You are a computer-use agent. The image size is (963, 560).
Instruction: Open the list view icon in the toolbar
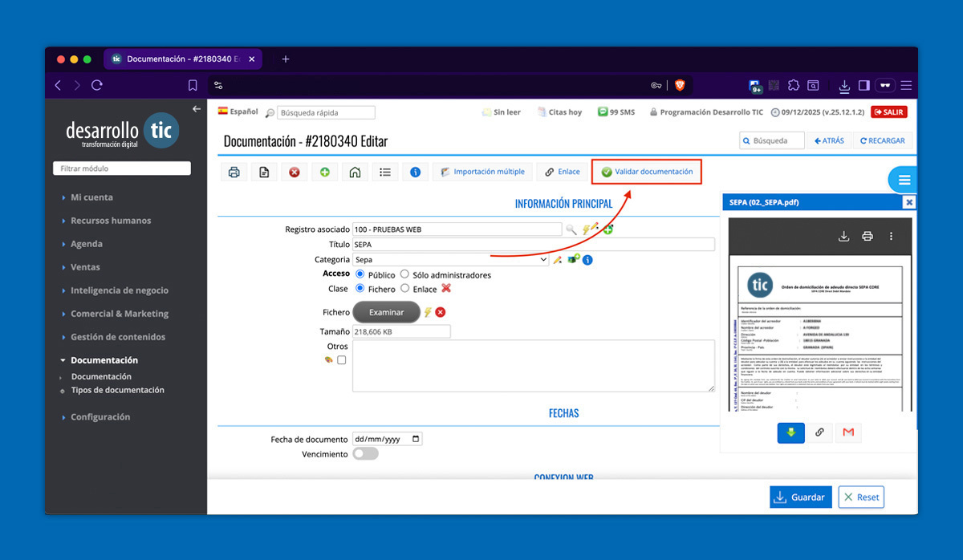coord(385,172)
